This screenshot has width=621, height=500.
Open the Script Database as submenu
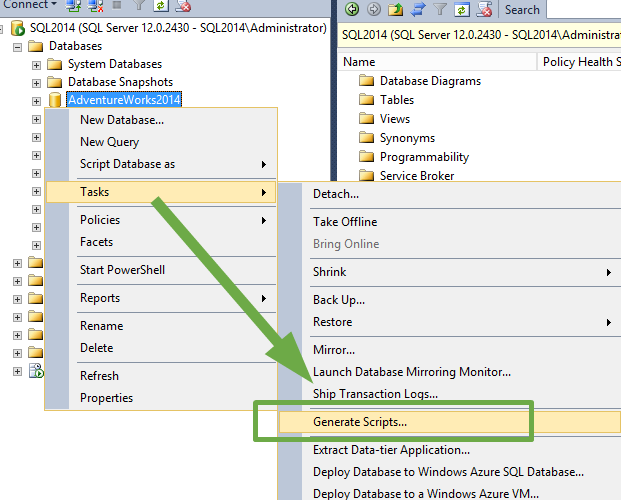click(x=161, y=164)
